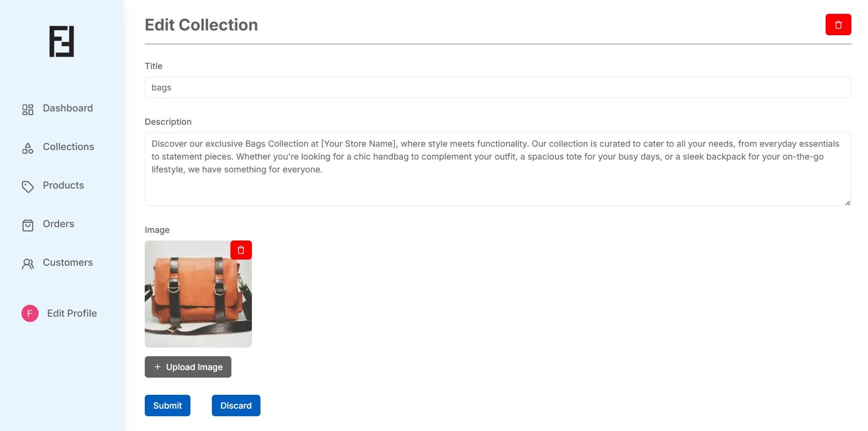Click the store logo in sidebar
868x431 pixels.
tap(61, 41)
